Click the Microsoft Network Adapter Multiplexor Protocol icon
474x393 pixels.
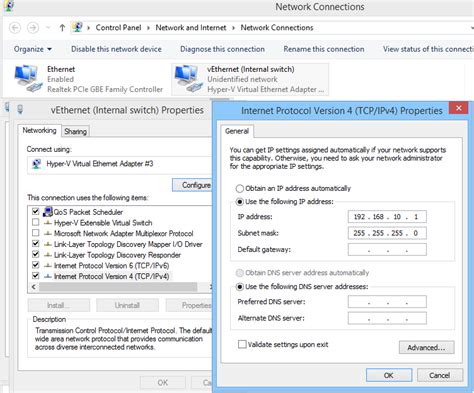coord(48,233)
